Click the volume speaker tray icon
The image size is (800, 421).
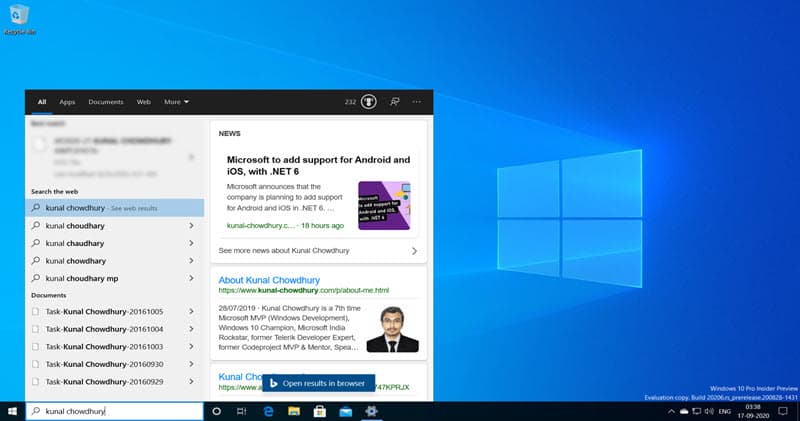(709, 411)
